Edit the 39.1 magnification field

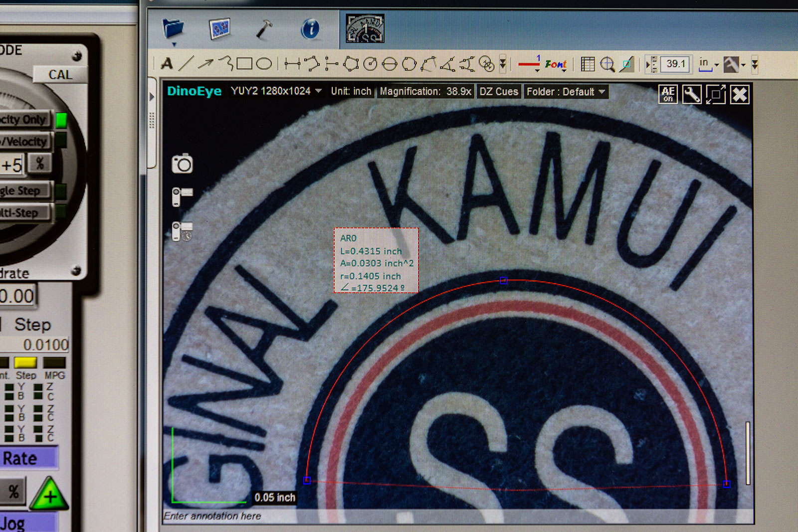click(x=676, y=64)
